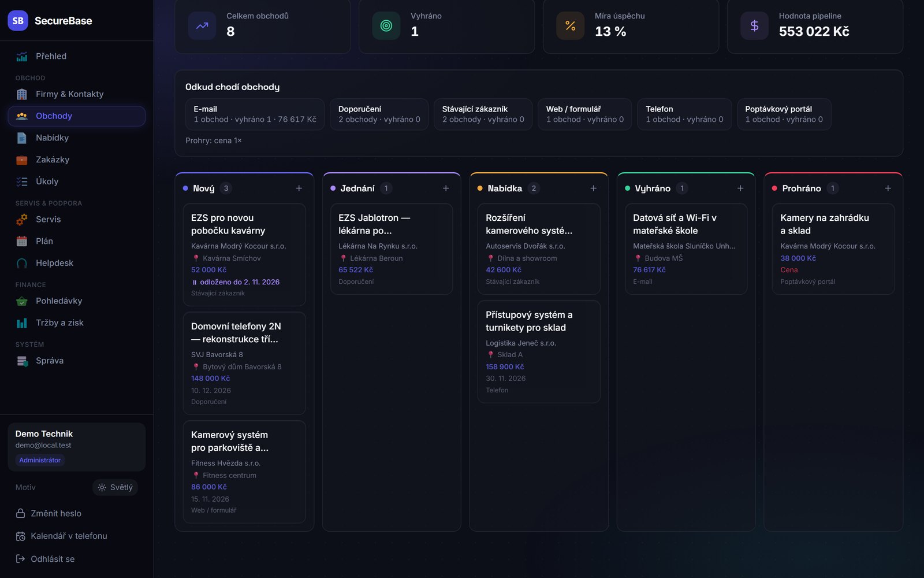Open the Kamery na zahrádku a sklad card

pos(833,249)
